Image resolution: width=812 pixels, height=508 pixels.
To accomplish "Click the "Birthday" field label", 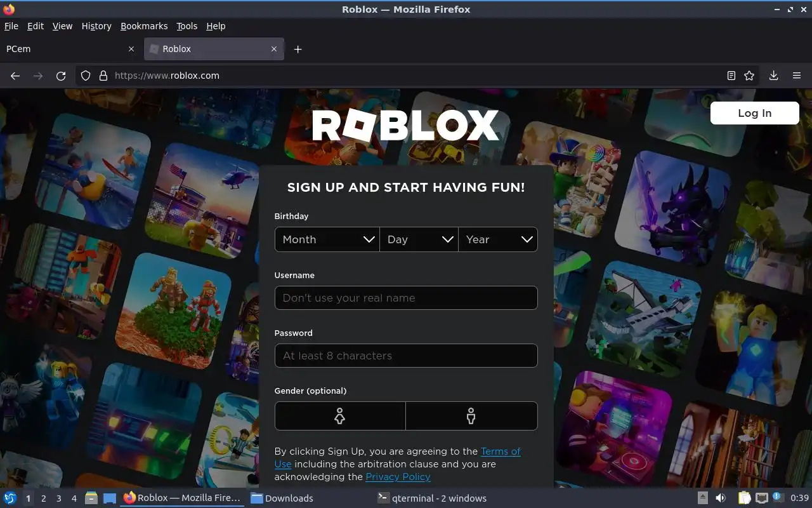I will pos(291,217).
